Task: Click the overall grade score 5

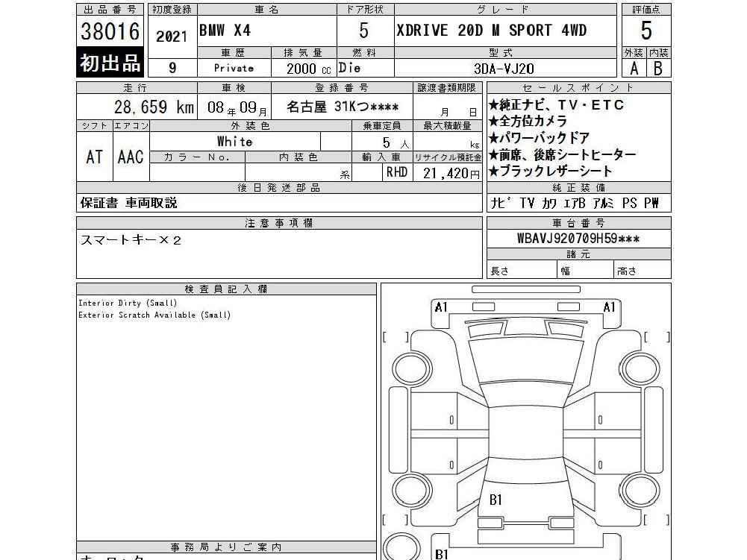Action: point(646,31)
